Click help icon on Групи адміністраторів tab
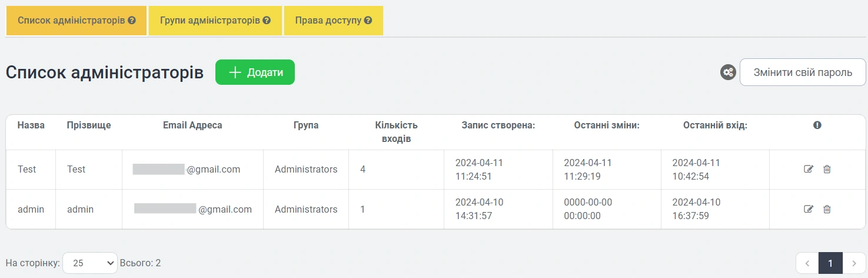 pyautogui.click(x=267, y=21)
